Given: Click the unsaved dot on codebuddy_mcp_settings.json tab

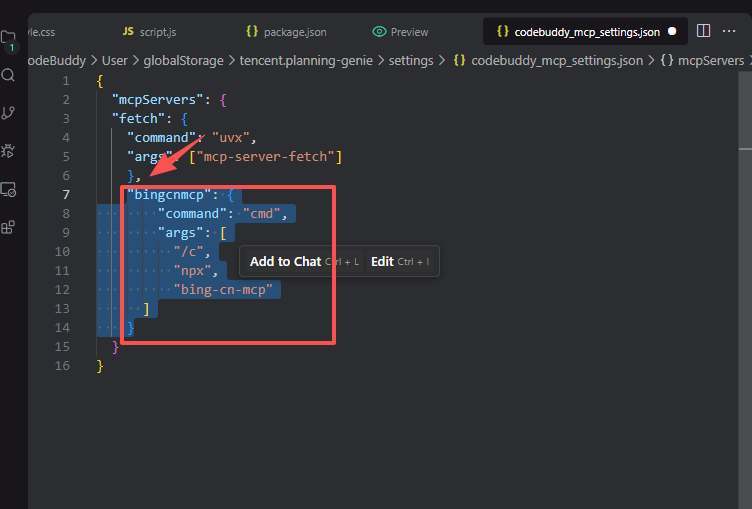Looking at the screenshot, I should [672, 31].
